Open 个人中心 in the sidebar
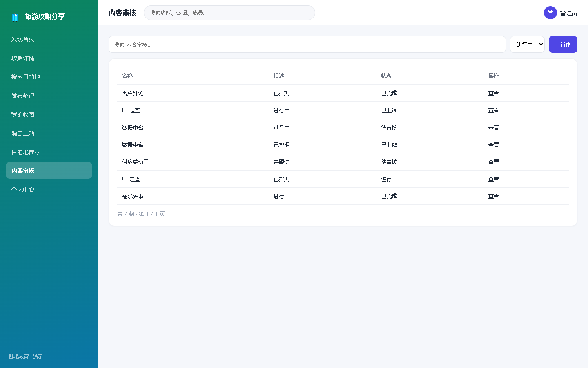The width and height of the screenshot is (588, 368). click(x=49, y=189)
